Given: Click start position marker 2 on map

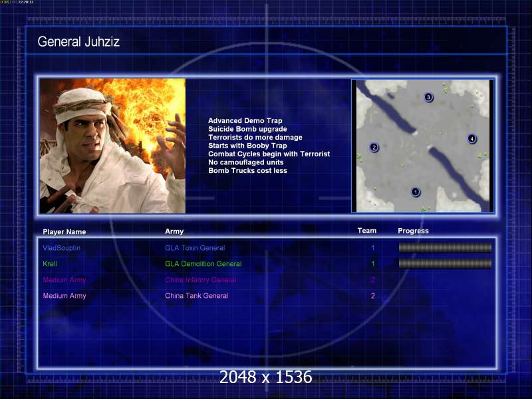Looking at the screenshot, I should 374,147.
